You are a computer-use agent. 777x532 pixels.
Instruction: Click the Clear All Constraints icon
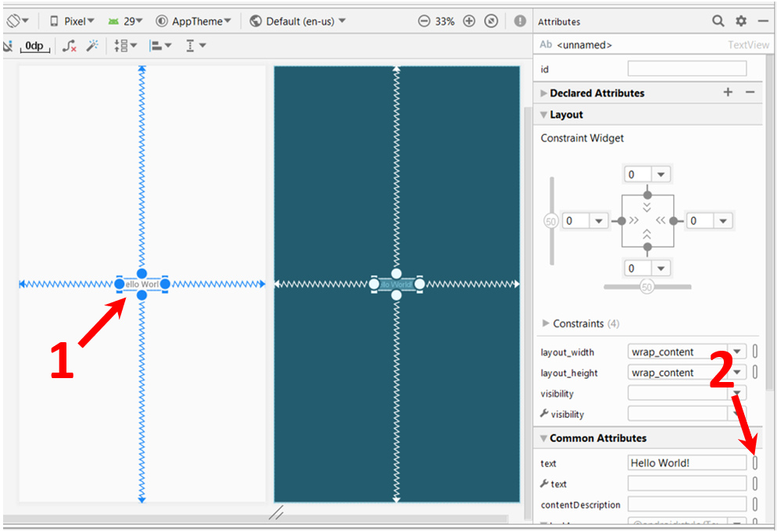tap(70, 46)
